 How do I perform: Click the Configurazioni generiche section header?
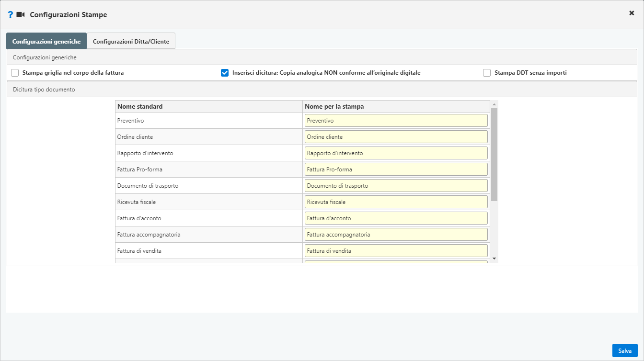[322, 57]
